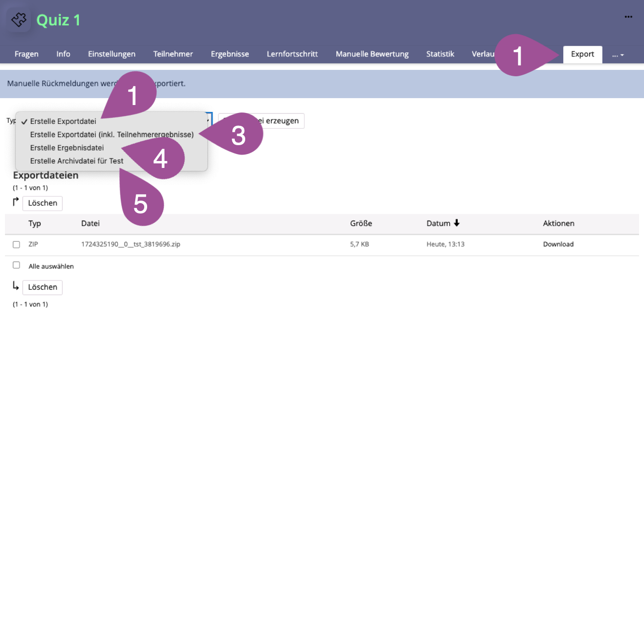Pick Erstelle Ergebnisdatei from the list

tap(67, 148)
